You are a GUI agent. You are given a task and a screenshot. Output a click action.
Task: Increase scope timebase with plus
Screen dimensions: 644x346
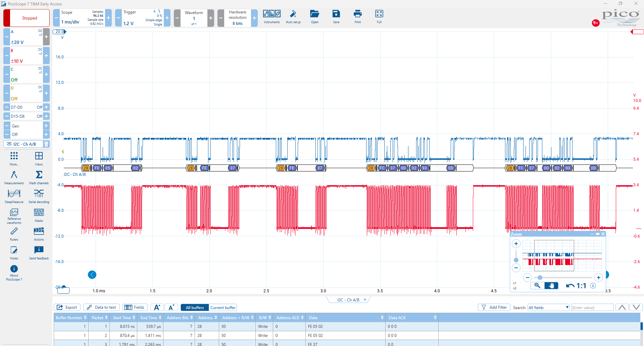[108, 18]
